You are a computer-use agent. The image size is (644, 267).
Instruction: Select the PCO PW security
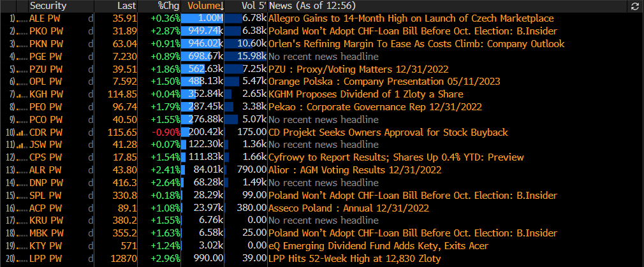tap(47, 120)
